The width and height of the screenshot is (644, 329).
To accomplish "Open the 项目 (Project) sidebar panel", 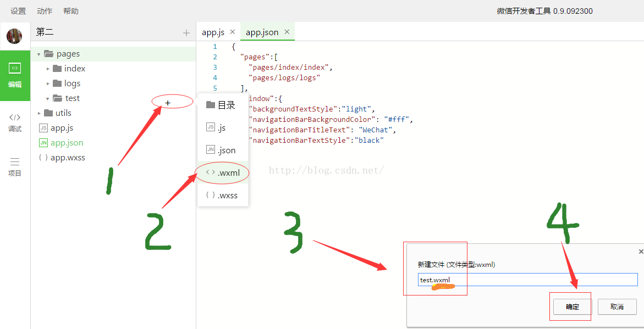I will [x=15, y=166].
